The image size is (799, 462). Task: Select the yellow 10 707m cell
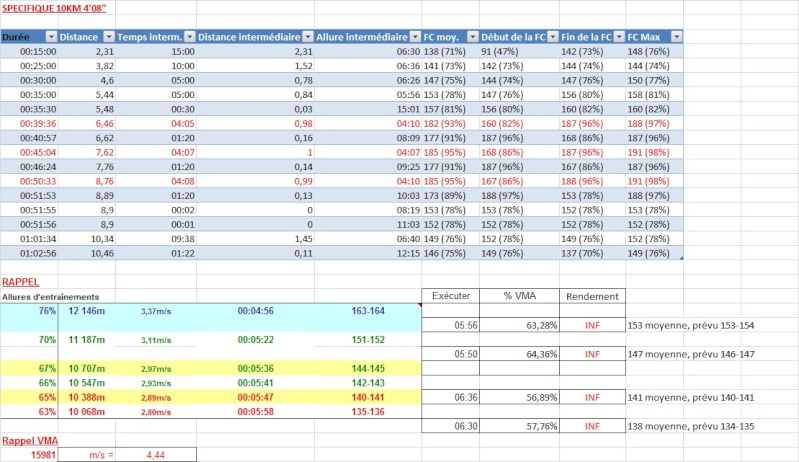point(87,368)
